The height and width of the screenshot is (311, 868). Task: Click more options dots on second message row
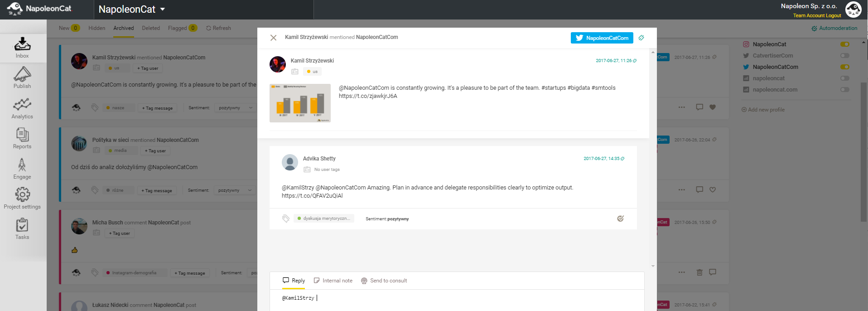click(682, 190)
